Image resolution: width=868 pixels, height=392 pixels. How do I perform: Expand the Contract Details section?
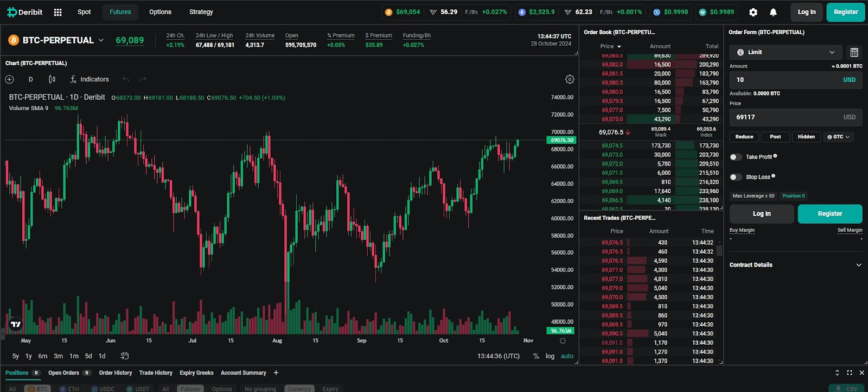coord(796,265)
